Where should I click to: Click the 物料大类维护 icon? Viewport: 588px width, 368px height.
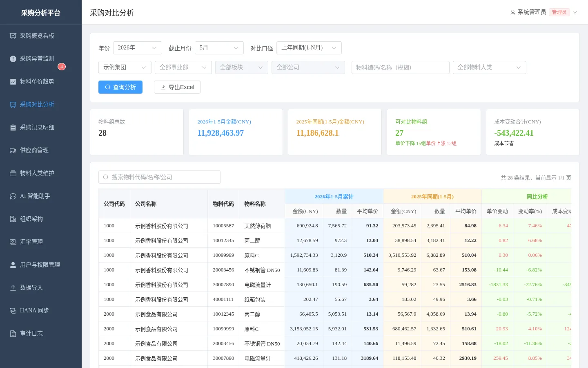pyautogui.click(x=13, y=173)
